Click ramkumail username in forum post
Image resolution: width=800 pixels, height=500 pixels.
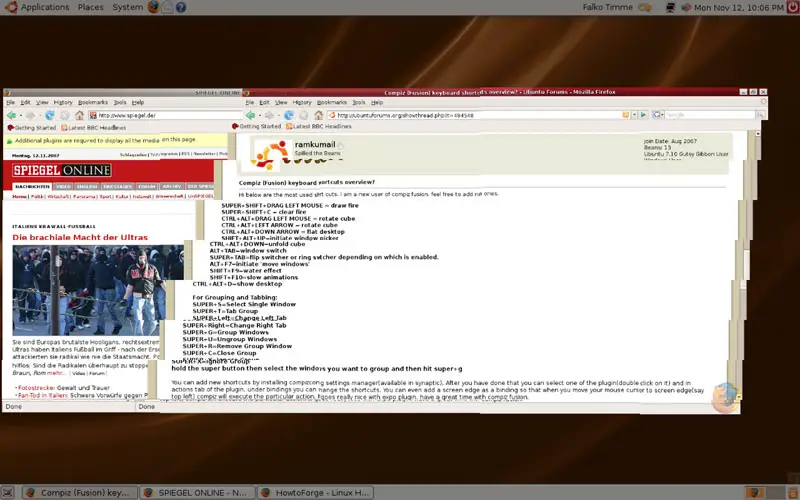315,144
